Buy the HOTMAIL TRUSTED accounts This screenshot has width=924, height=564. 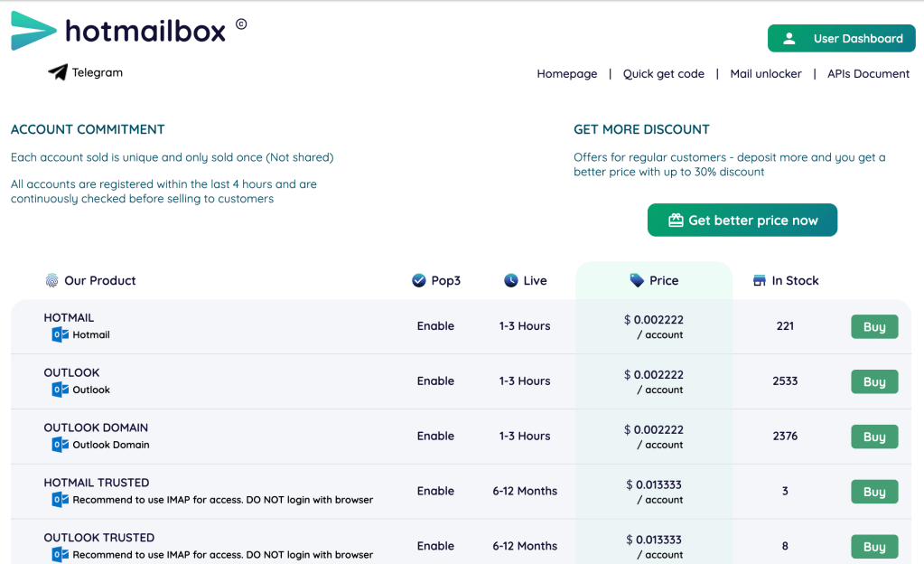coord(873,492)
